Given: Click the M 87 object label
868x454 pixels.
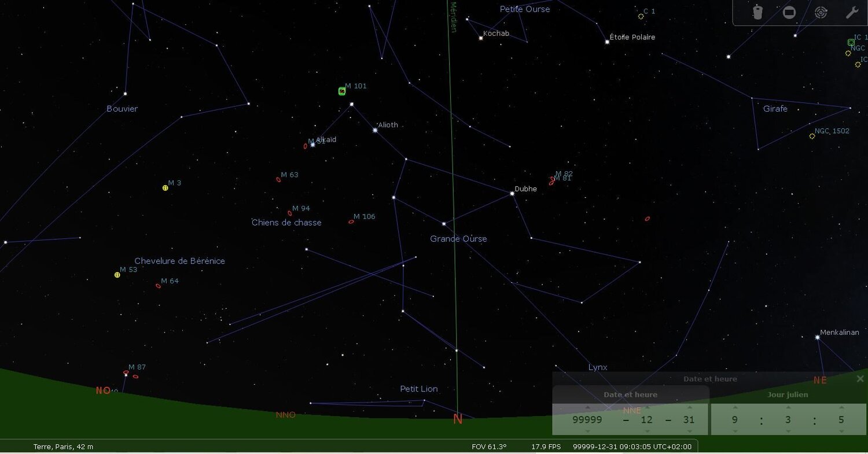Looking at the screenshot, I should (137, 367).
